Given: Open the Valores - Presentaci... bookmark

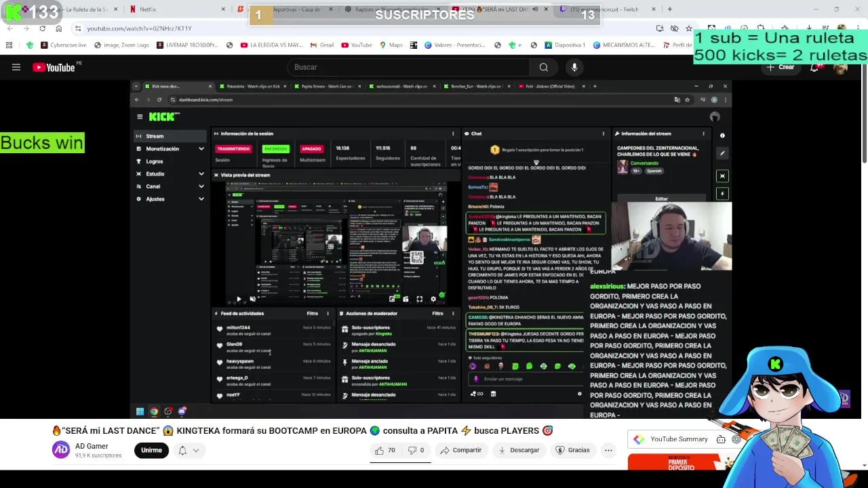Looking at the screenshot, I should (x=456, y=45).
